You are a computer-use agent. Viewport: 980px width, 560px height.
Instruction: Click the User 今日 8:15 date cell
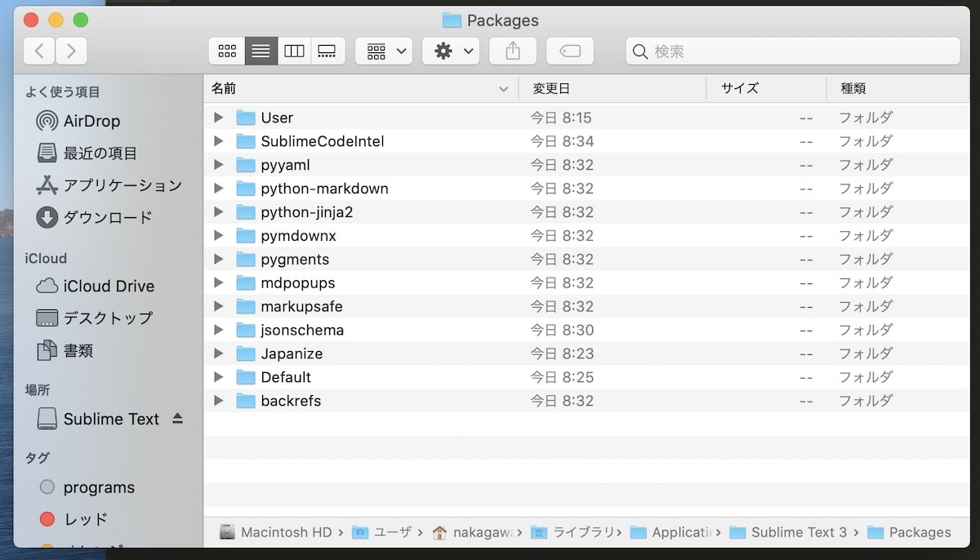point(561,118)
